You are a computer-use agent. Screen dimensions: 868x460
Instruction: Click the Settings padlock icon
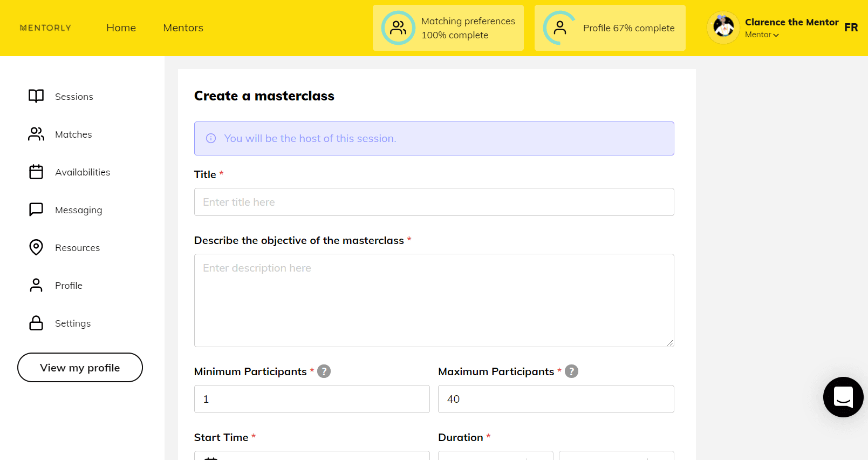coord(36,323)
